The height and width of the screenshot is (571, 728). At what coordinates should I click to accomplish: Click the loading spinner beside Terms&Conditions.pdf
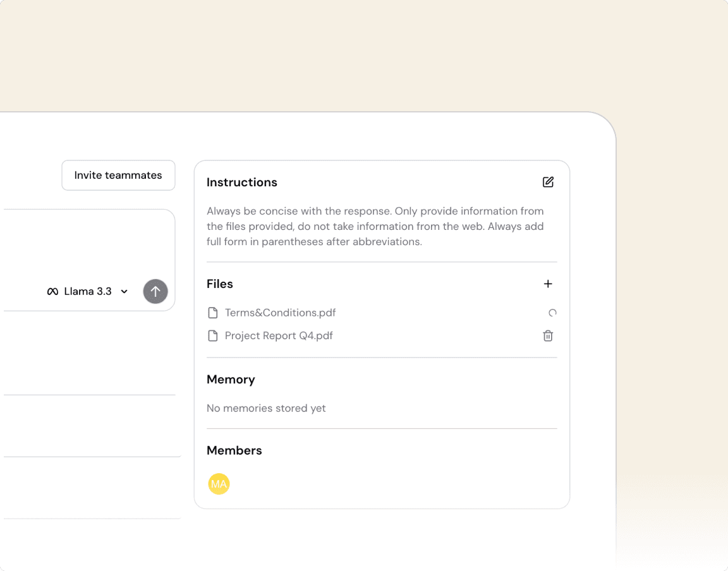point(552,313)
